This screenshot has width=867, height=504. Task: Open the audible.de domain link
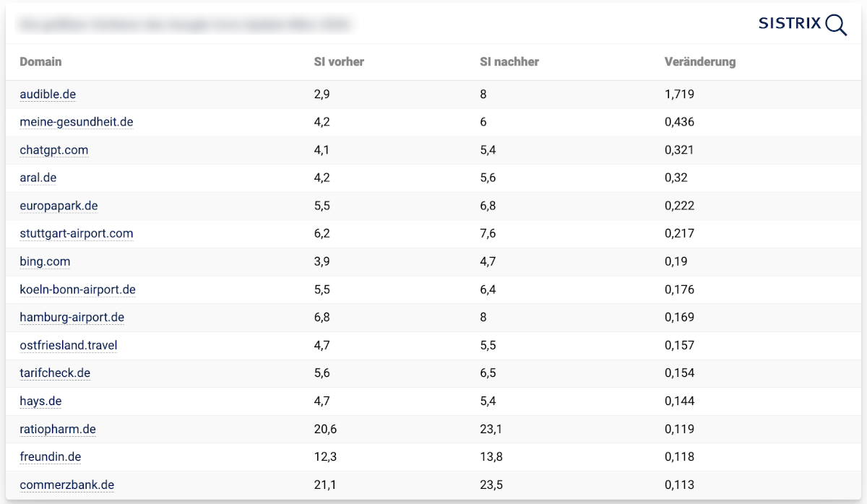coord(48,95)
